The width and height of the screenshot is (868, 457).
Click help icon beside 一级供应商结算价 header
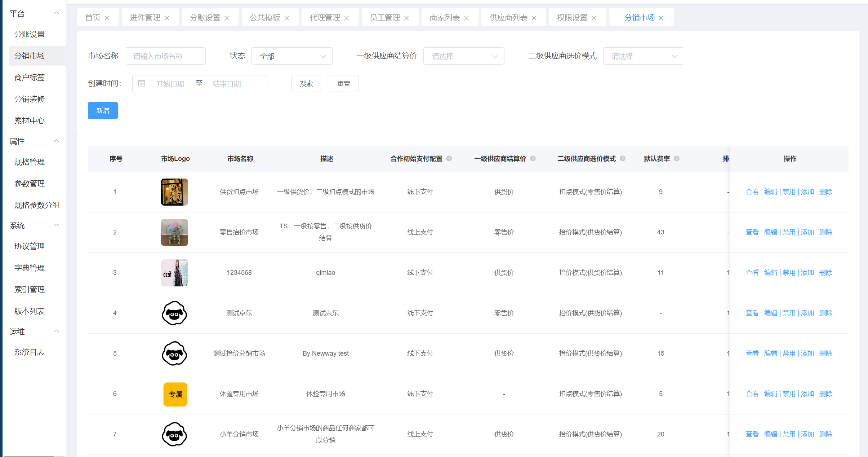coord(533,158)
